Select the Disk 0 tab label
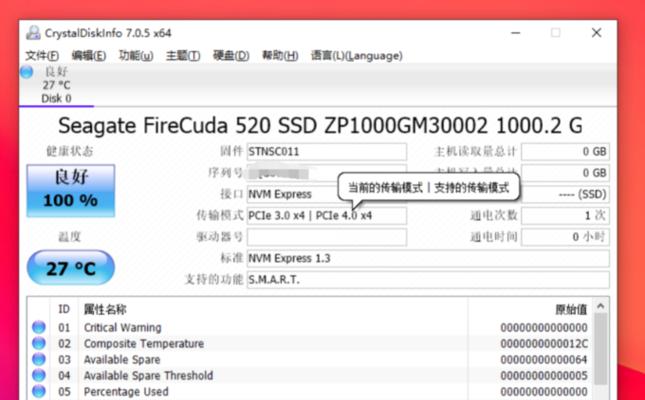645x400 pixels. 56,99
